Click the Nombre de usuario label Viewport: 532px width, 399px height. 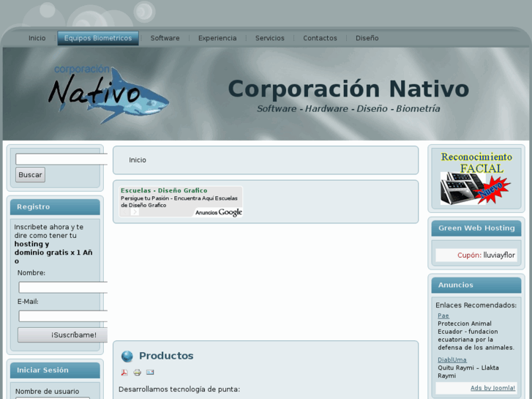(47, 392)
